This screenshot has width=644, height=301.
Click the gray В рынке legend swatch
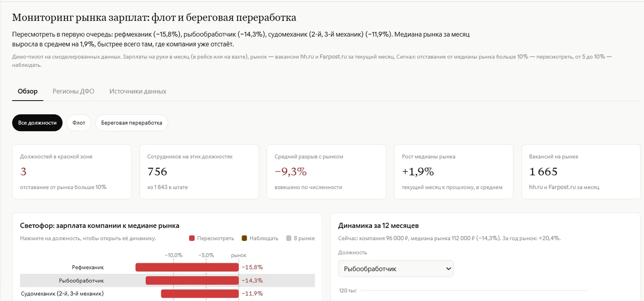point(289,238)
